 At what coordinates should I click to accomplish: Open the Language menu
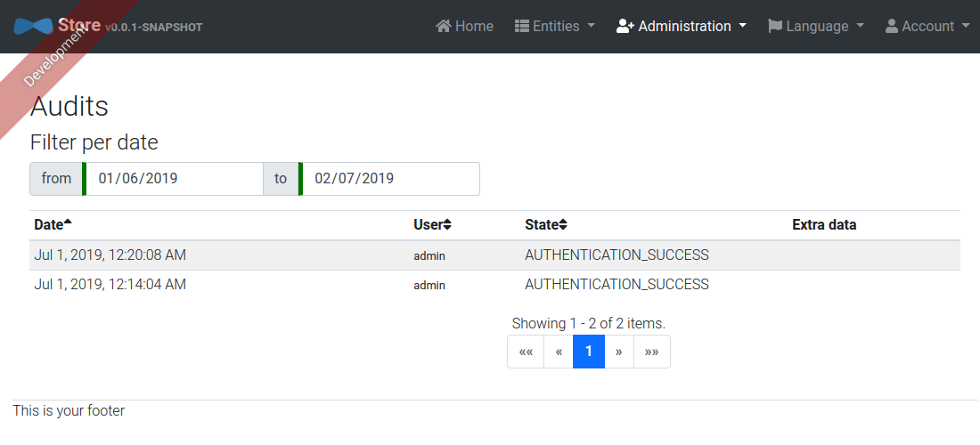(x=815, y=26)
